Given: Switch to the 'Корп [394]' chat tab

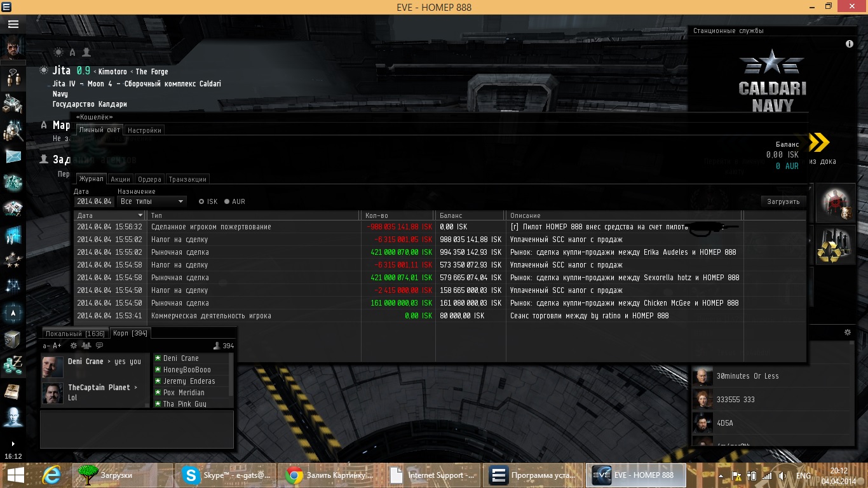Looking at the screenshot, I should pos(130,334).
